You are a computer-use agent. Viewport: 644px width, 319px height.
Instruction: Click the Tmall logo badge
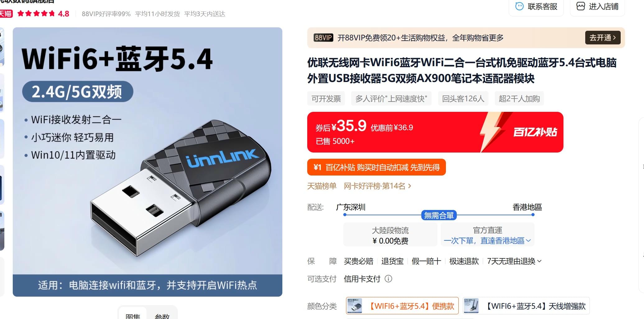click(x=6, y=14)
